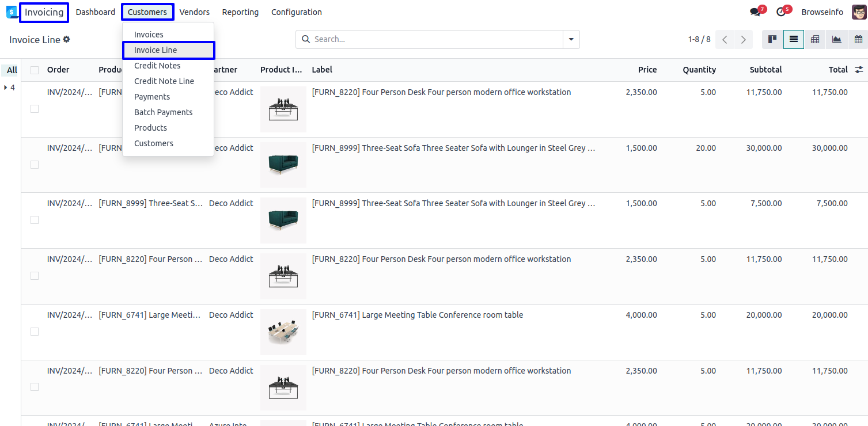Image resolution: width=868 pixels, height=426 pixels.
Task: Select checkbox for first Four Person Desk row
Action: pos(35,109)
